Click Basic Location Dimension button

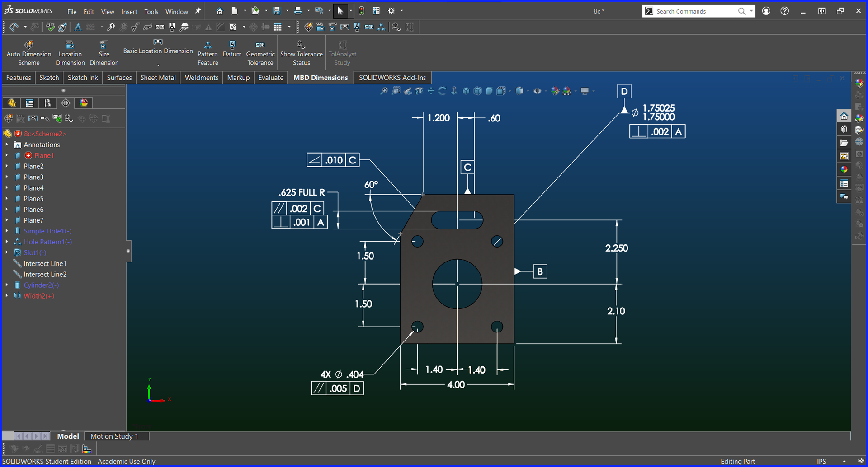[158, 47]
